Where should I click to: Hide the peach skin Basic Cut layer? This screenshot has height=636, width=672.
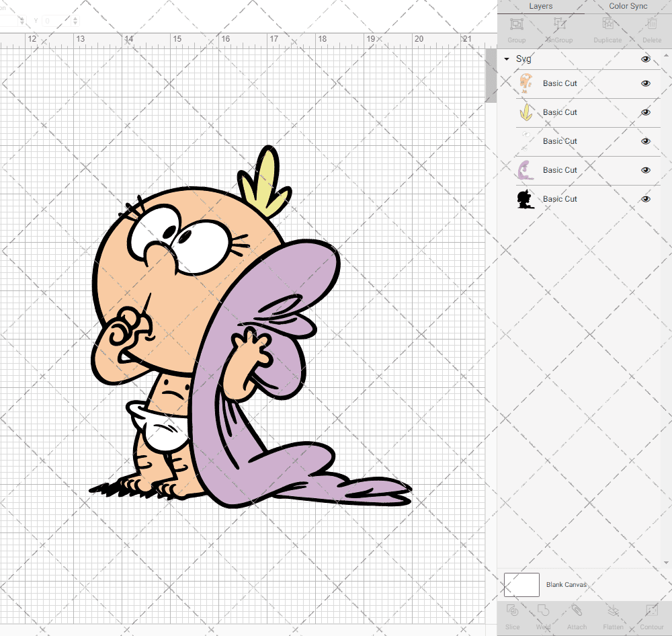(645, 83)
